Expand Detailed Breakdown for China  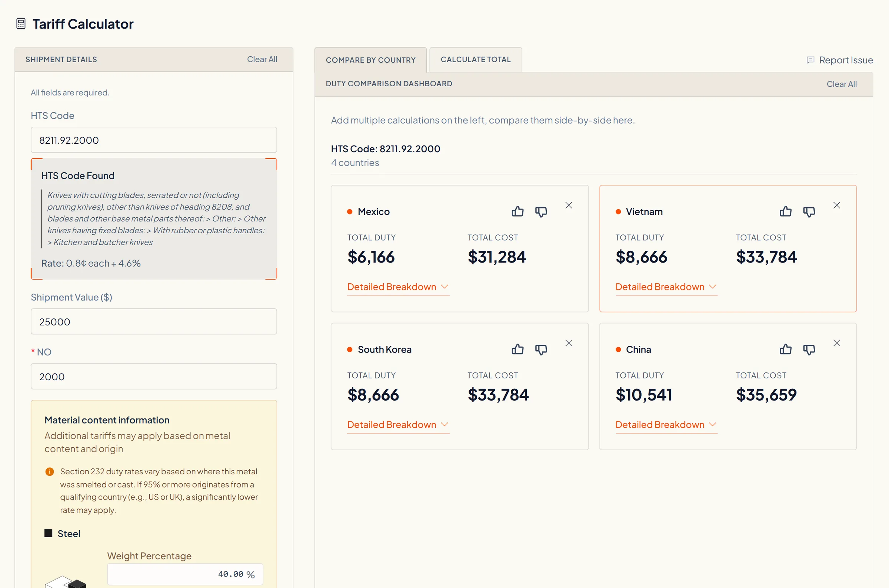666,424
